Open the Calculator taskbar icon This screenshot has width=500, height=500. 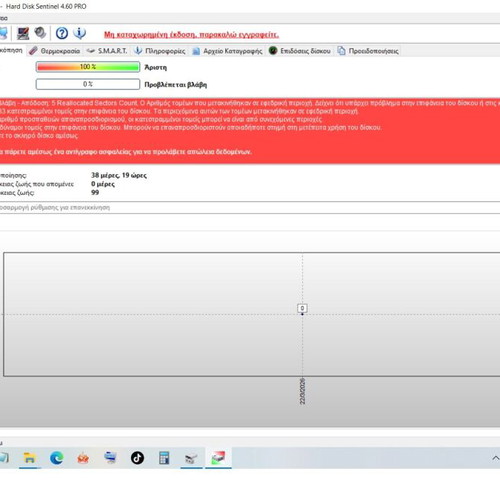point(164,458)
